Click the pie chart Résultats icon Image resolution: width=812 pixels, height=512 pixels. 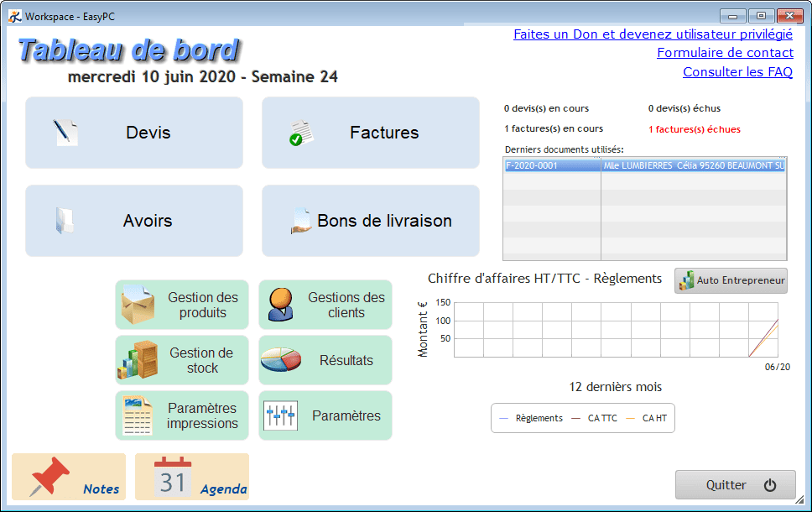281,359
